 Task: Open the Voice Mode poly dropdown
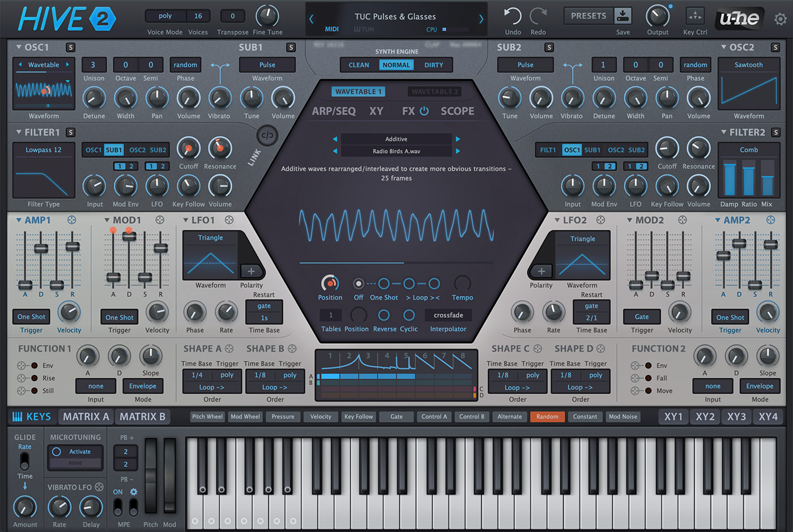[x=164, y=16]
